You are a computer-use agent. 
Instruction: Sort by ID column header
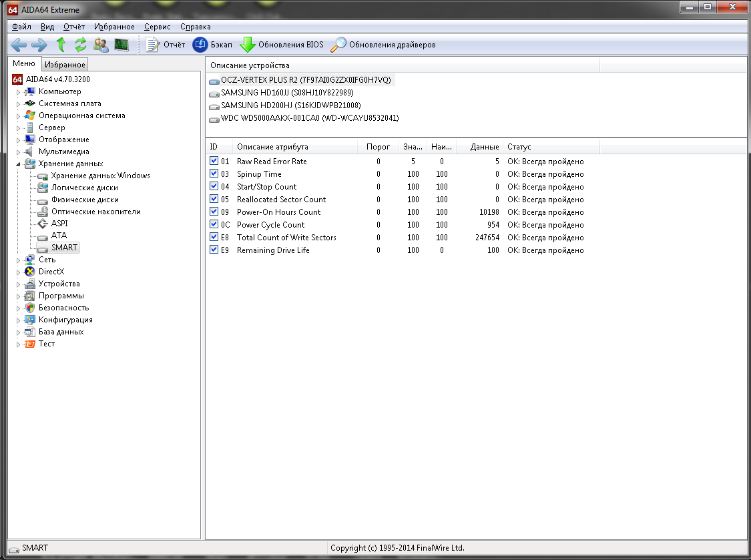click(x=220, y=147)
